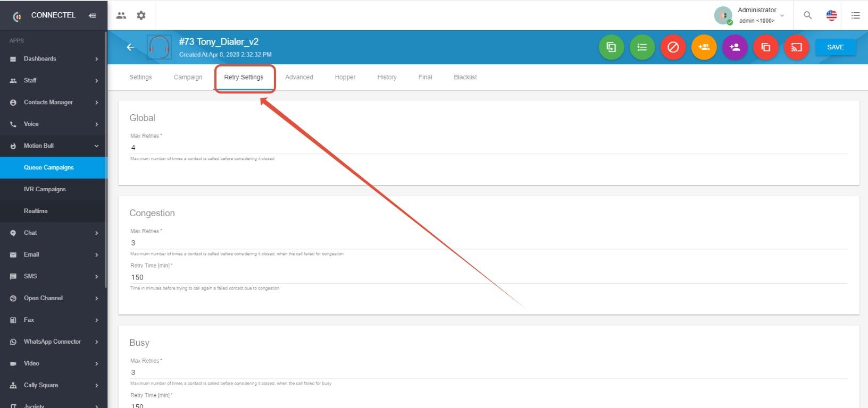Open IVR Campaigns in sidebar
Screen dimensions: 868x408
click(53, 190)
